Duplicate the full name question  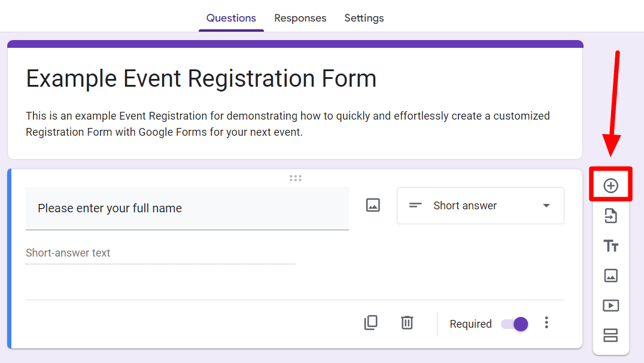[x=371, y=323]
